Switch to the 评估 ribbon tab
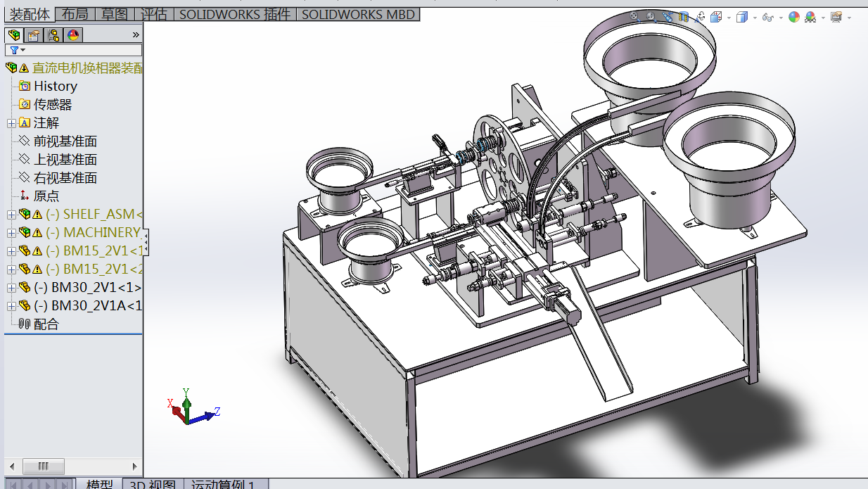The width and height of the screenshot is (868, 489). pyautogui.click(x=154, y=14)
